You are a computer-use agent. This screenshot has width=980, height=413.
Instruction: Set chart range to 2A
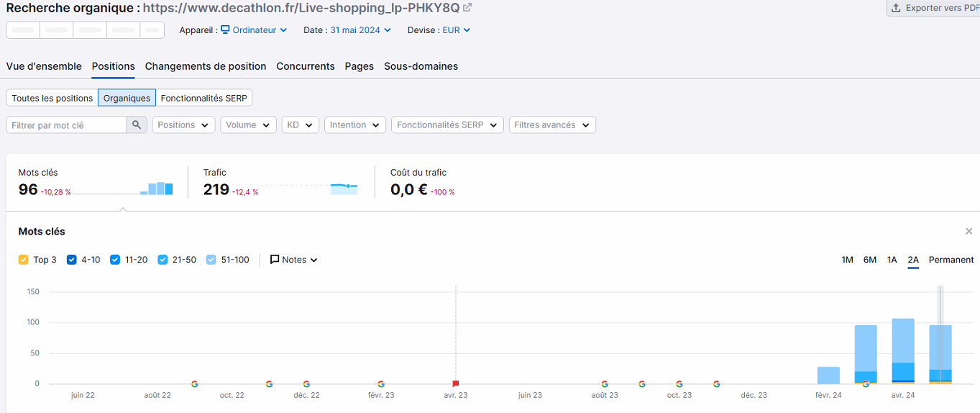[913, 260]
